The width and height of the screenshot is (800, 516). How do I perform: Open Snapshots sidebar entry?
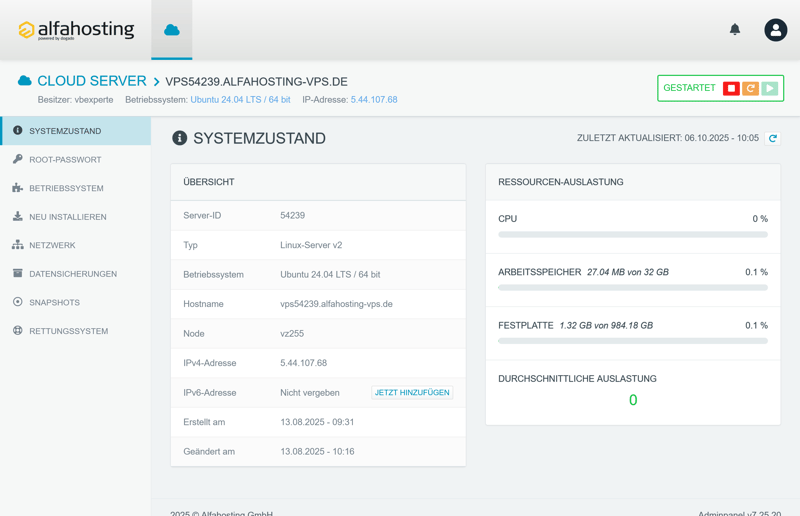[54, 302]
